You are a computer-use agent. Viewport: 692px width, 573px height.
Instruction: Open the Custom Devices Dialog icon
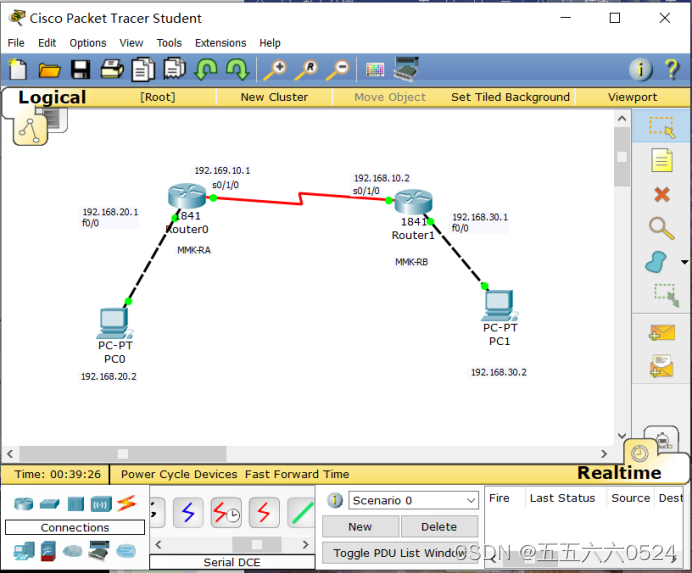[406, 69]
